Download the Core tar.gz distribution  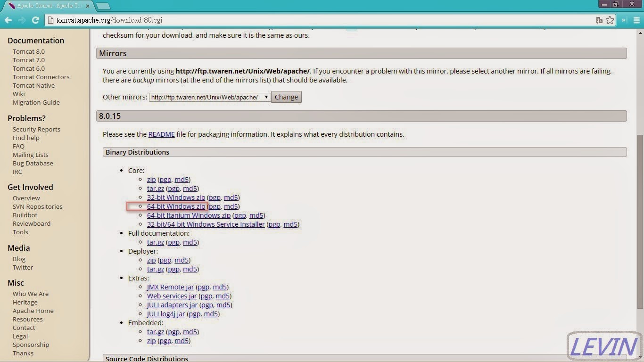click(156, 189)
